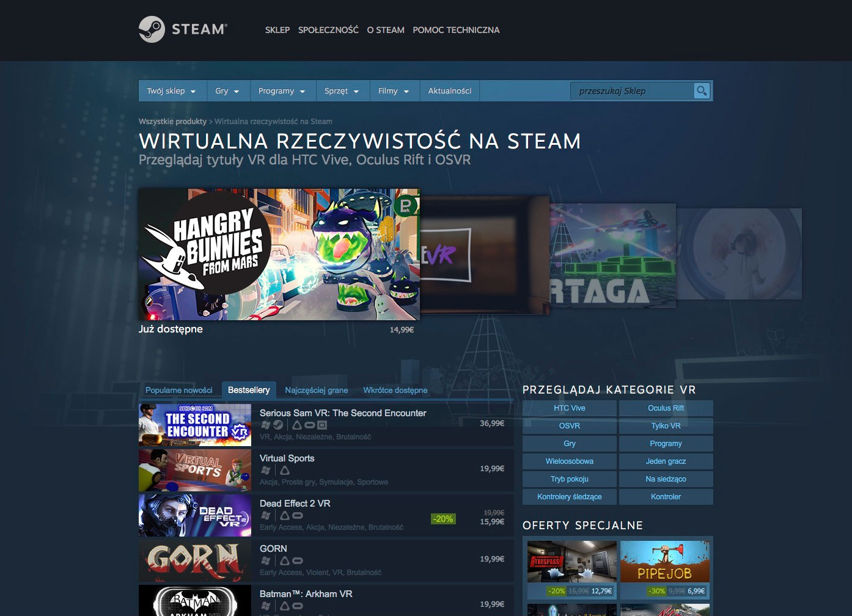This screenshot has width=852, height=616.
Task: Click the Wszystkie produkty breadcrumb link
Action: [173, 122]
